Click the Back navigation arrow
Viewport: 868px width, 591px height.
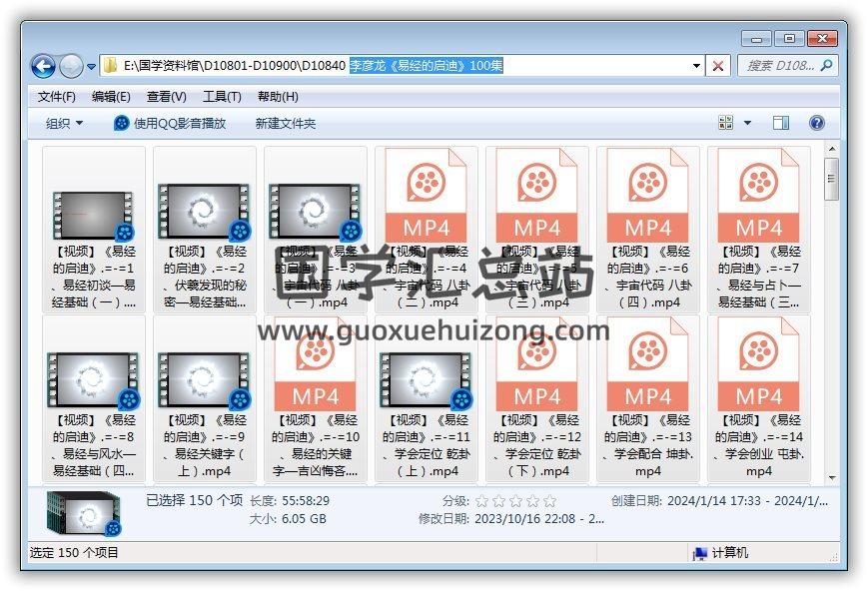[x=43, y=66]
